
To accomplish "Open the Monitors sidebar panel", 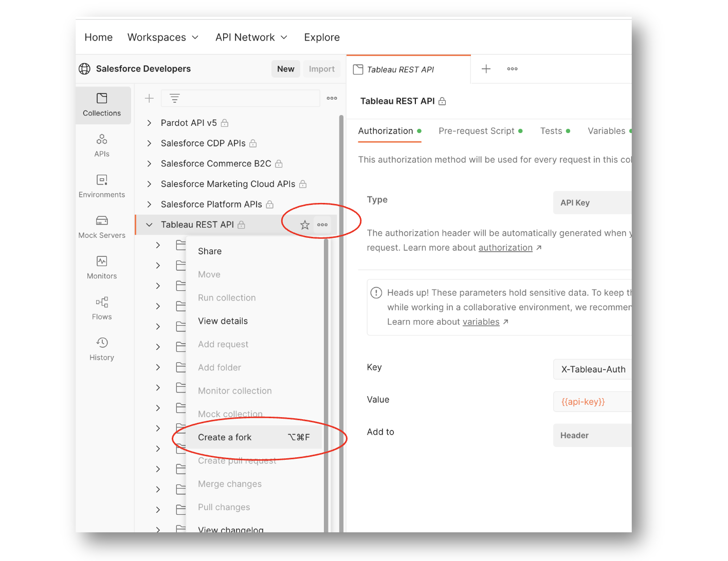I will click(x=102, y=268).
